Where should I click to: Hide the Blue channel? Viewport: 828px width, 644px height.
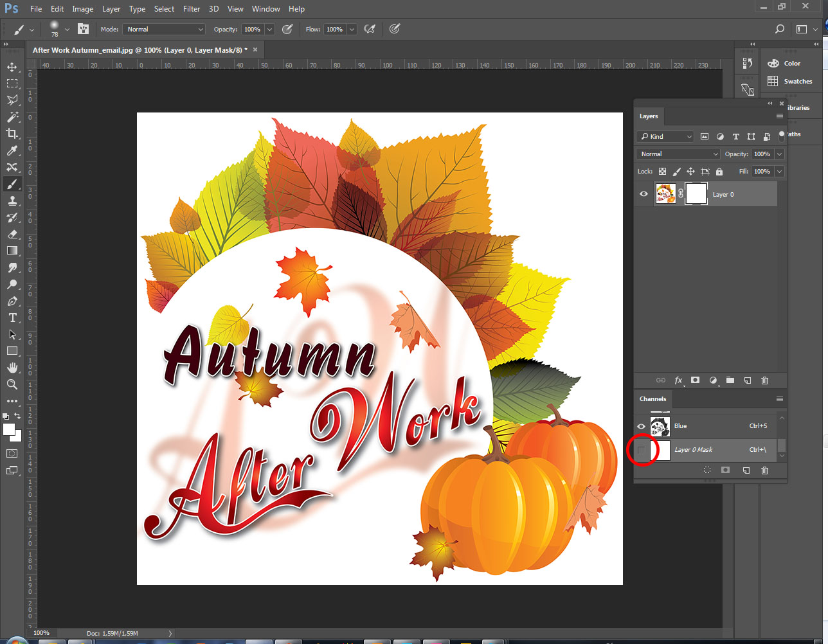641,426
